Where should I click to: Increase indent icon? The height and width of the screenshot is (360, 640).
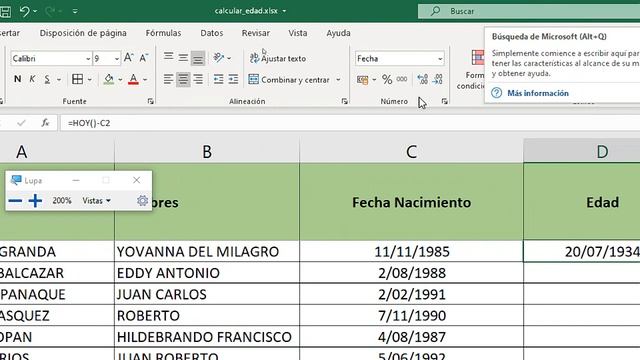tap(233, 79)
